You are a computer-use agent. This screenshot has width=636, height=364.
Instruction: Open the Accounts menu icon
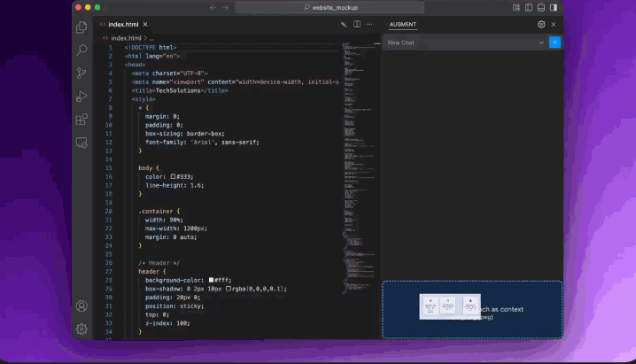81,306
